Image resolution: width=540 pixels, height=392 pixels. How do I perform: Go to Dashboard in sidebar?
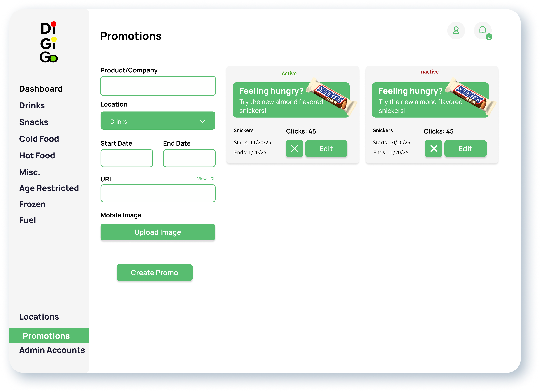[41, 89]
